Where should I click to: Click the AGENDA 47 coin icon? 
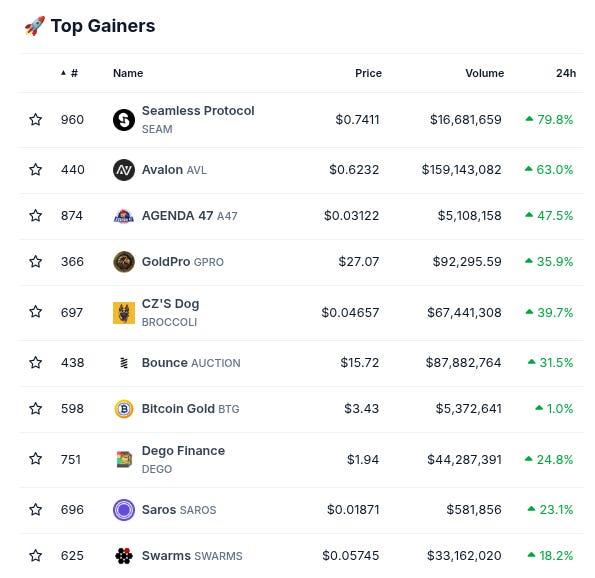pos(124,216)
